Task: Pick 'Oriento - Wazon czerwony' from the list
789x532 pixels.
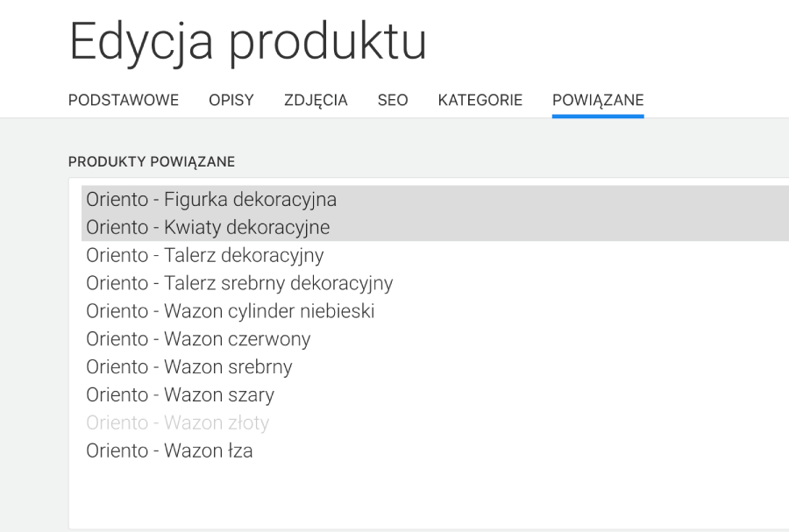Action: [x=198, y=339]
